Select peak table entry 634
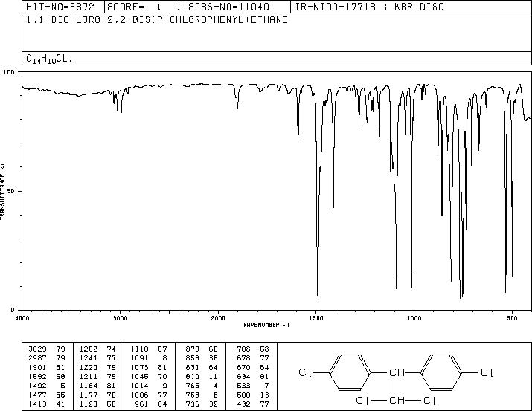 pyautogui.click(x=243, y=376)
